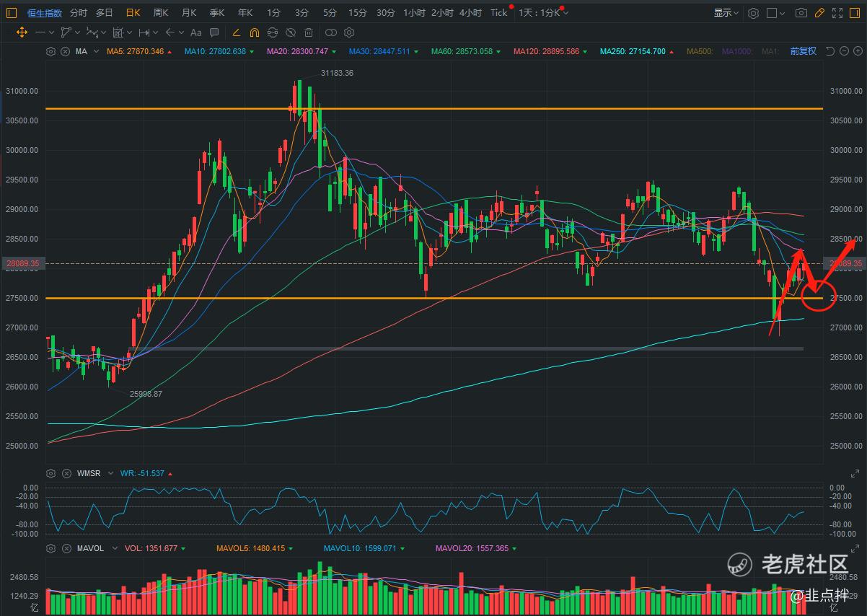
Task: Expand the WMSR indicator dropdown
Action: point(110,474)
